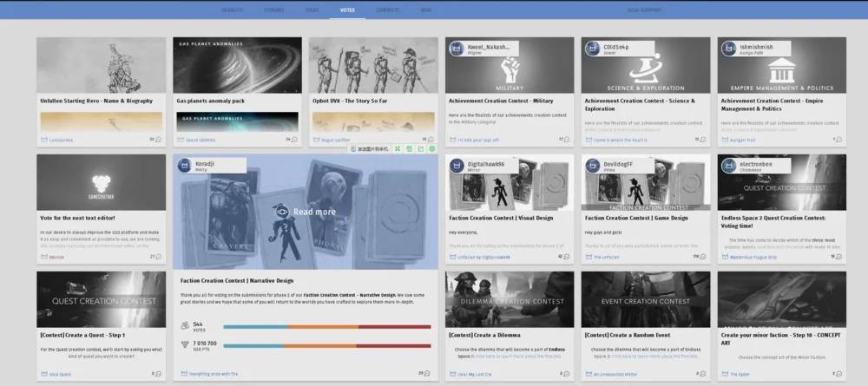Click C0ldSn4p user avatar
Viewport: 868px width, 386px height.
(593, 49)
